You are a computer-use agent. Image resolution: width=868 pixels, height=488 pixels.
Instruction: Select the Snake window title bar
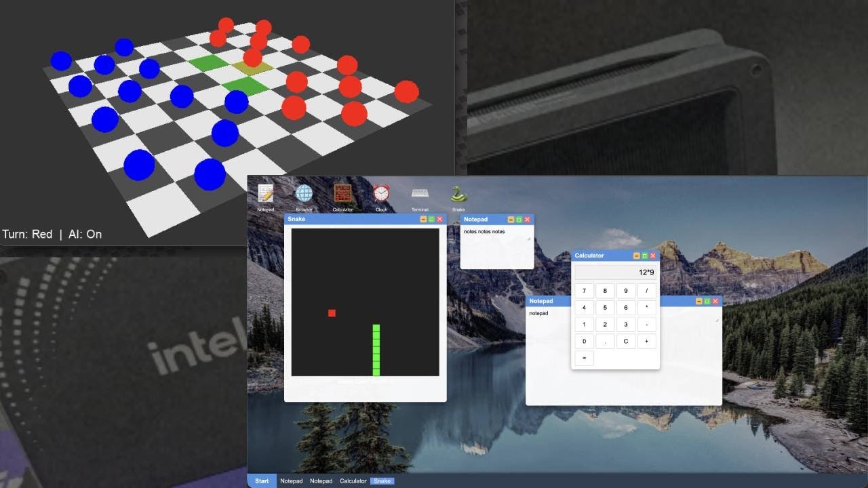coord(365,219)
